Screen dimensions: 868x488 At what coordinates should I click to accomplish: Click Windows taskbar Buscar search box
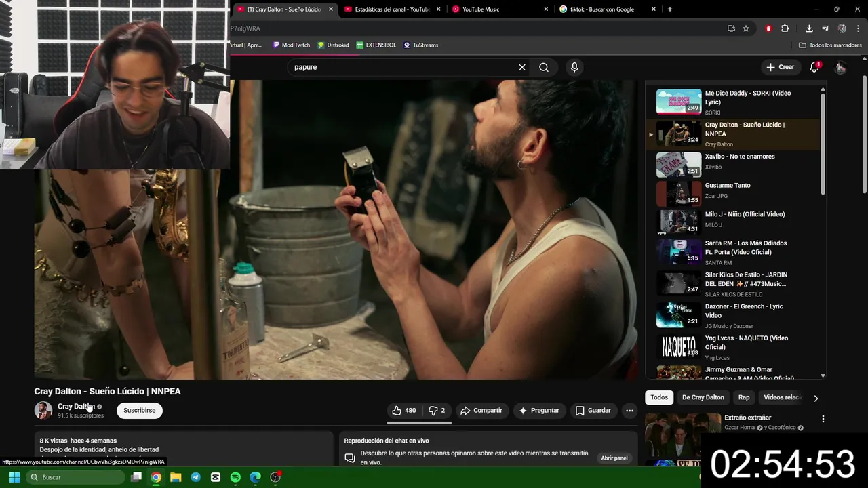[75, 477]
